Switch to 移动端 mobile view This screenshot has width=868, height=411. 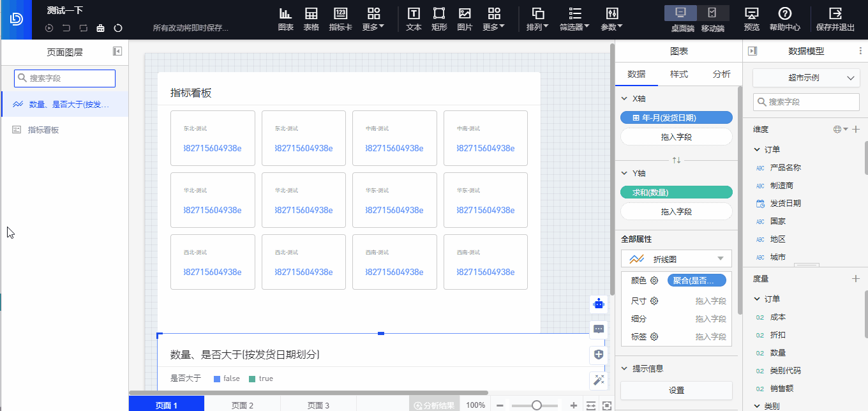[x=712, y=19]
